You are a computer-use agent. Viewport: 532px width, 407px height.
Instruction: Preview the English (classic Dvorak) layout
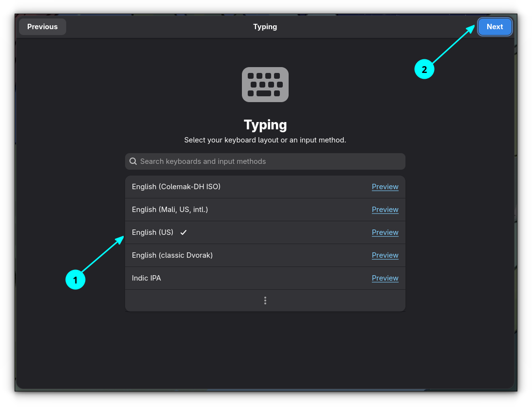pos(385,255)
